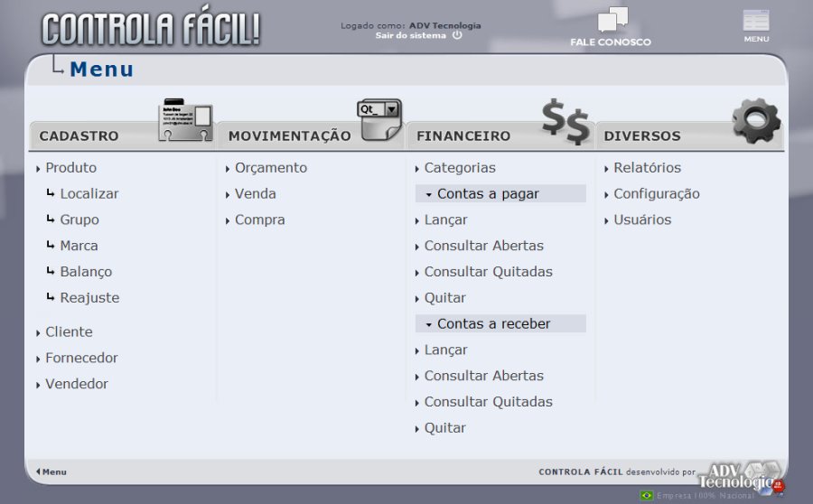The height and width of the screenshot is (504, 813).
Task: Click the ADV Tecnologia logged-in username
Action: click(444, 25)
